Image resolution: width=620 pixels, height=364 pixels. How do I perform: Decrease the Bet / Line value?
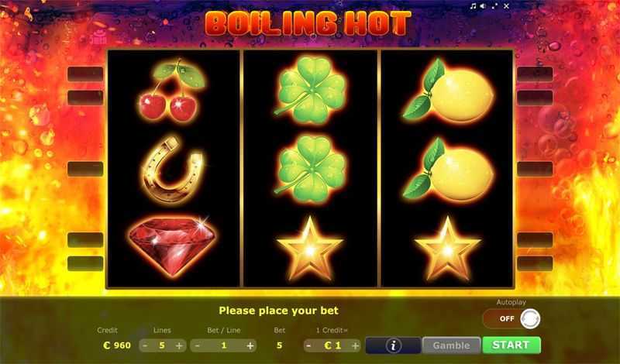pos(197,345)
